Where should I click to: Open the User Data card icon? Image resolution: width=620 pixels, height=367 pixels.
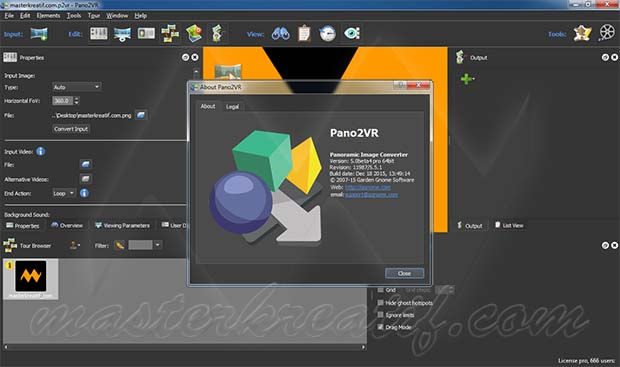click(146, 34)
